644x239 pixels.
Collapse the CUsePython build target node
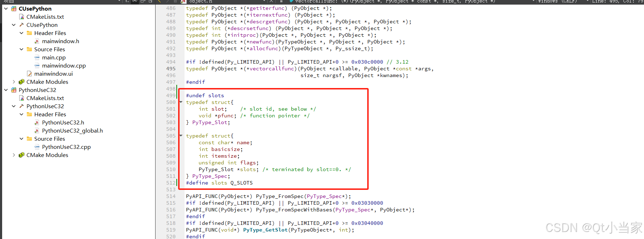click(x=14, y=25)
